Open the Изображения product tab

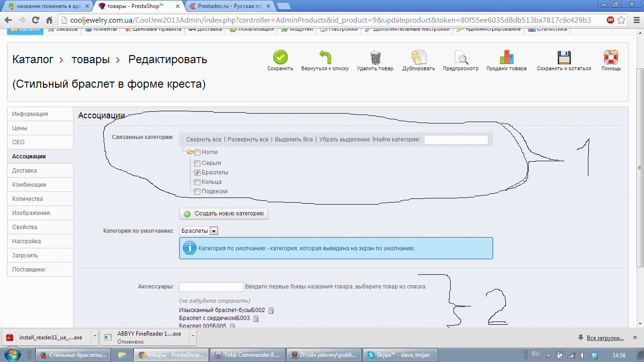[x=40, y=213]
